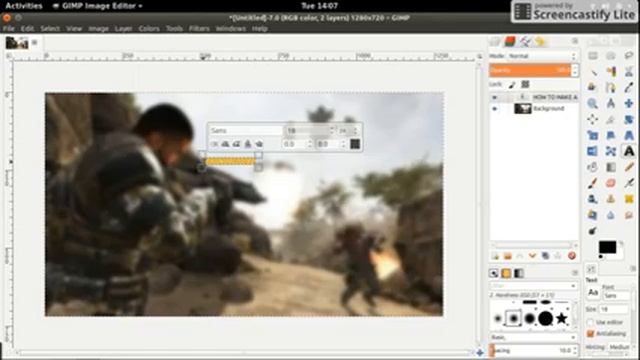Open the Filters menu

(x=199, y=29)
